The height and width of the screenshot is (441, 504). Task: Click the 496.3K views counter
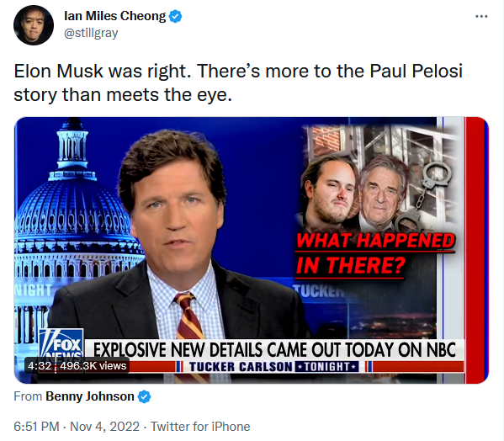pos(93,366)
